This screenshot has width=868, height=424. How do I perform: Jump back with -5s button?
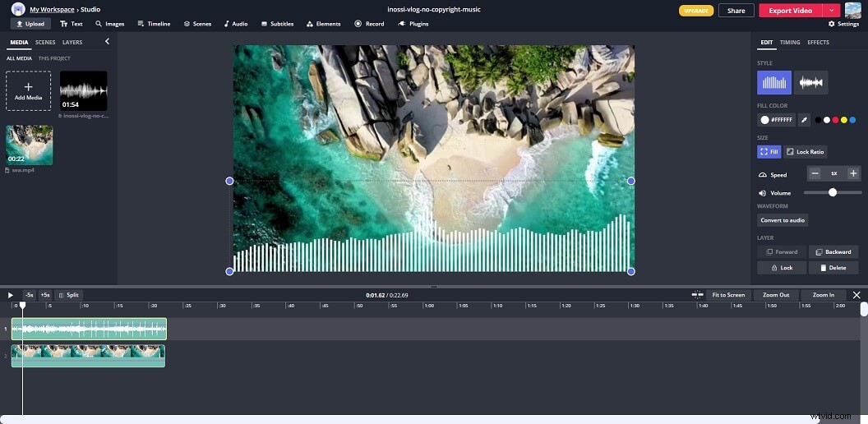(30, 295)
